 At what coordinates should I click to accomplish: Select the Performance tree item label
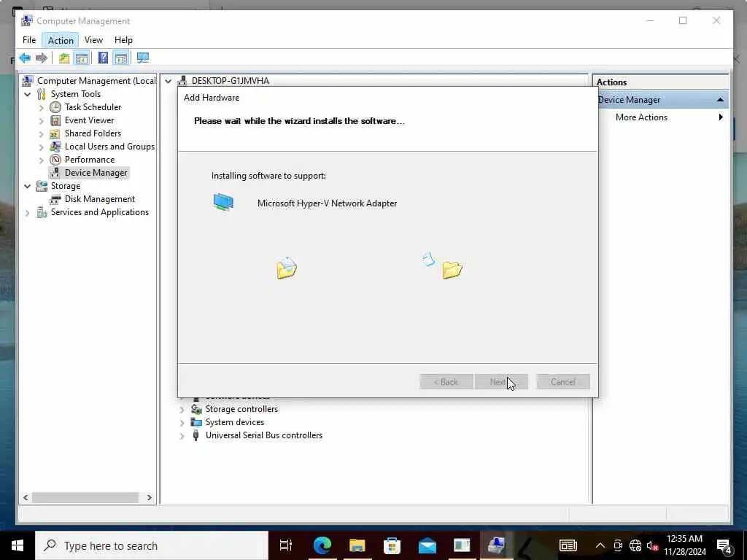tap(90, 160)
